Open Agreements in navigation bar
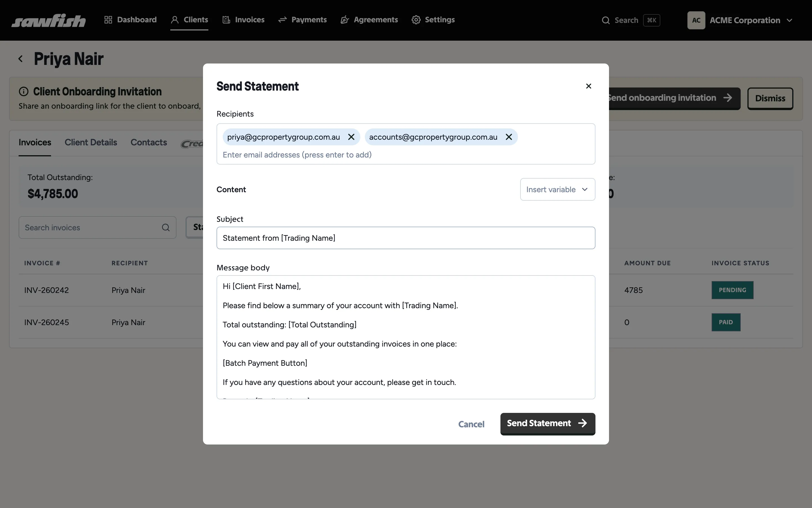Image resolution: width=812 pixels, height=508 pixels. click(x=369, y=20)
